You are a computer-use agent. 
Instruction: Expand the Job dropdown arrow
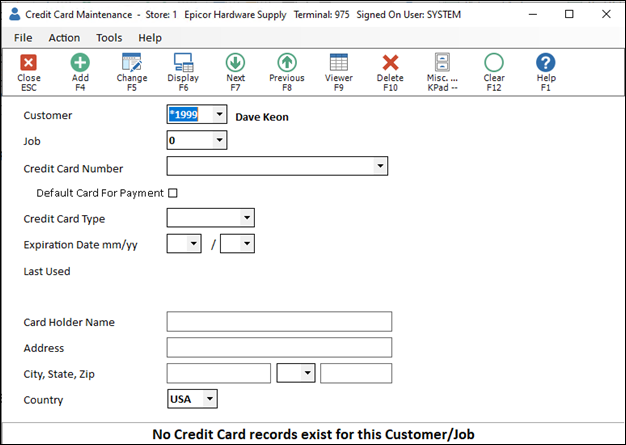[219, 140]
